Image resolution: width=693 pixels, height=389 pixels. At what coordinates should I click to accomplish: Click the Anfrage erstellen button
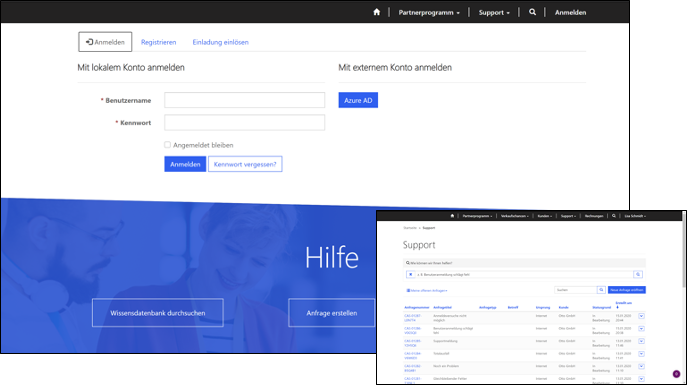tap(331, 313)
